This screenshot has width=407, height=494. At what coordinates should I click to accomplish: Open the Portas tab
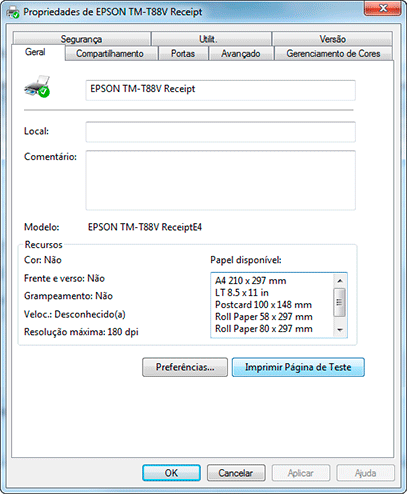pos(183,53)
